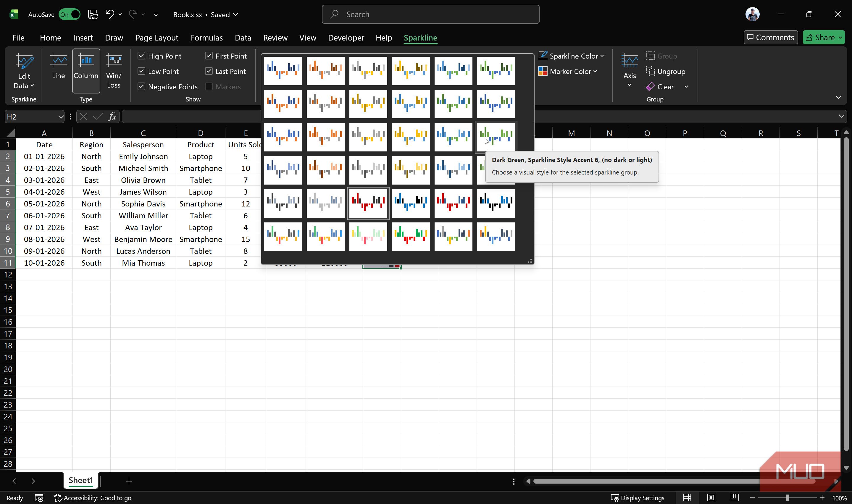
Task: Switch sparkline type to Line
Action: pyautogui.click(x=58, y=71)
